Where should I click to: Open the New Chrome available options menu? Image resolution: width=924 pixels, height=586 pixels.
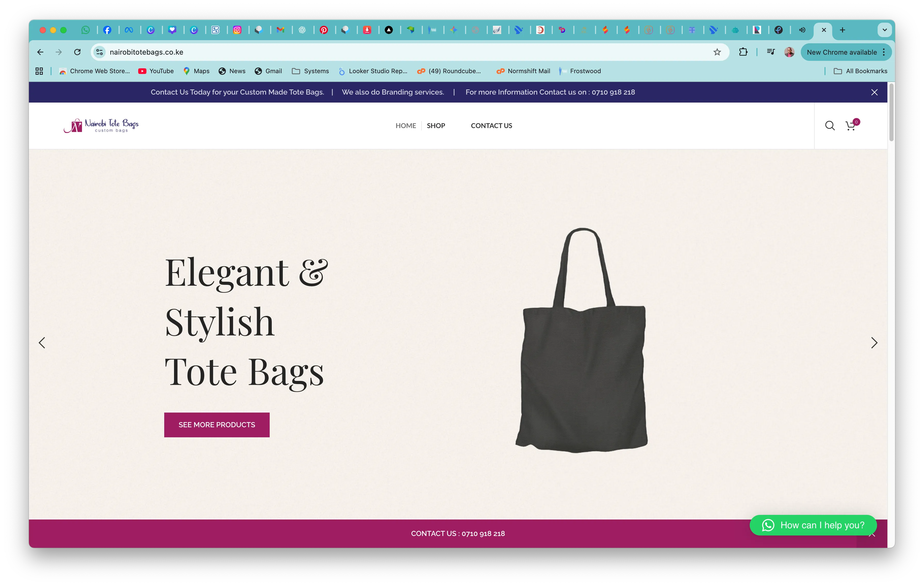[x=884, y=52]
